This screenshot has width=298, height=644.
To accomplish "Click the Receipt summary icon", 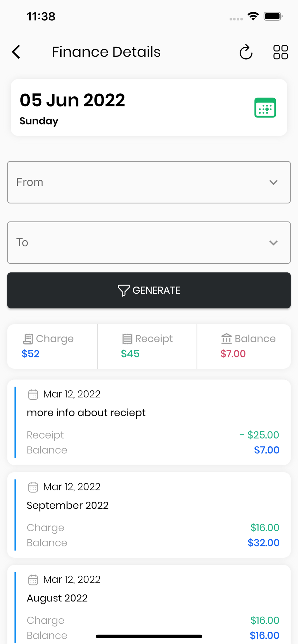I will pyautogui.click(x=127, y=339).
